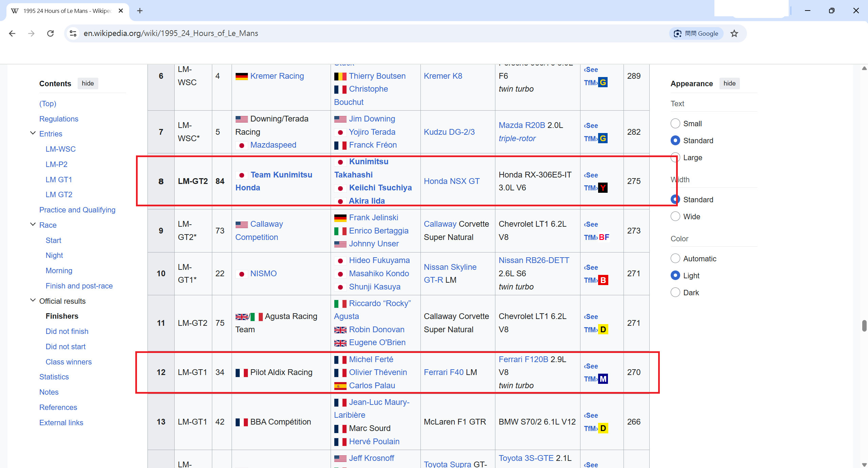Close the 1995 24 Hours of Le Mans tab
Viewport: 868px width, 468px height.
coord(121,11)
